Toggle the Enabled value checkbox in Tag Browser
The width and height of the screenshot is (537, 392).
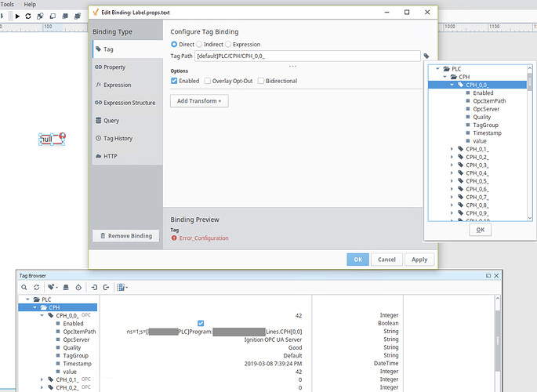coord(201,323)
